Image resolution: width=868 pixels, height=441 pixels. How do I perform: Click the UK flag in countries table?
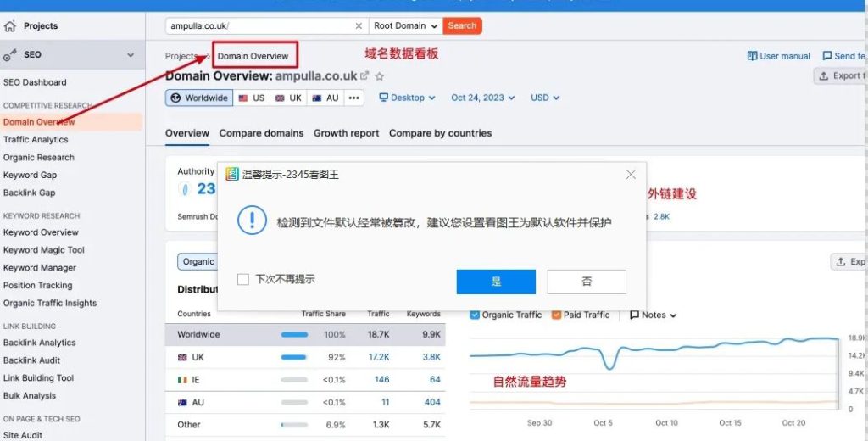click(x=183, y=358)
